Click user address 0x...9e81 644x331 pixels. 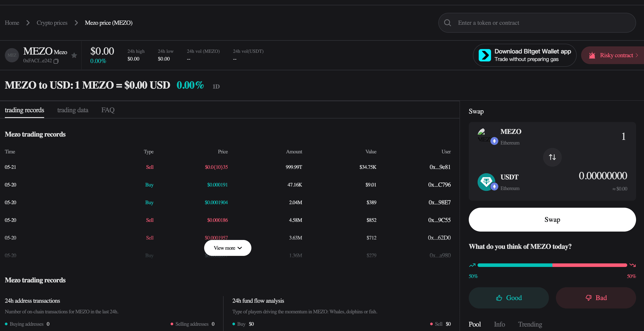click(x=440, y=167)
